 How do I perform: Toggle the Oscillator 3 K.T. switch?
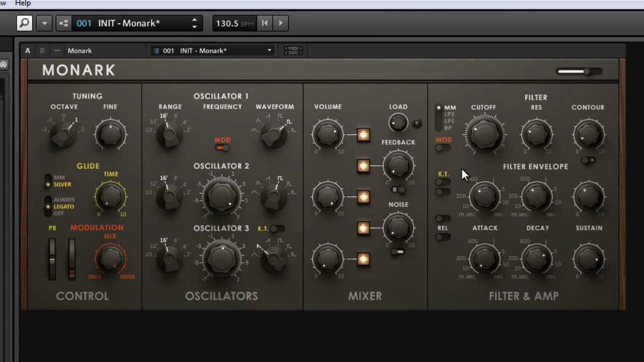[x=277, y=229]
